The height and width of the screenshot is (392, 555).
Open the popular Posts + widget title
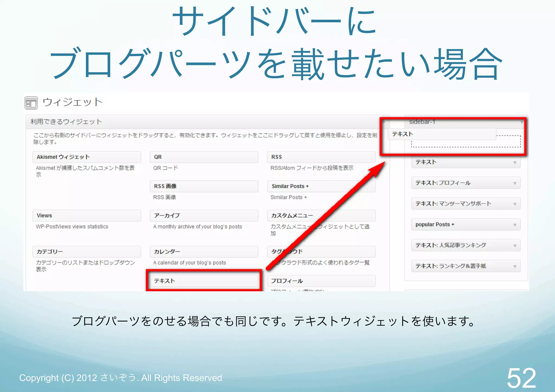click(x=435, y=225)
